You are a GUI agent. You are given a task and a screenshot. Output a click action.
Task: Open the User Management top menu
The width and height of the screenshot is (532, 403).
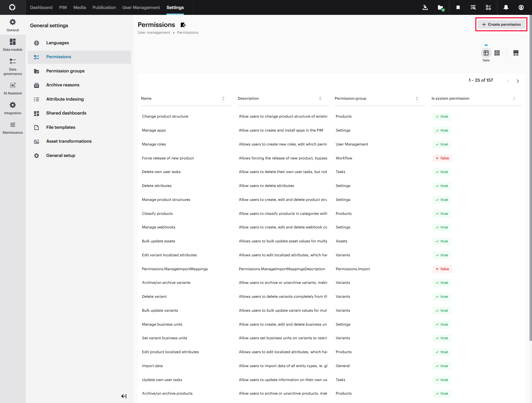141,7
